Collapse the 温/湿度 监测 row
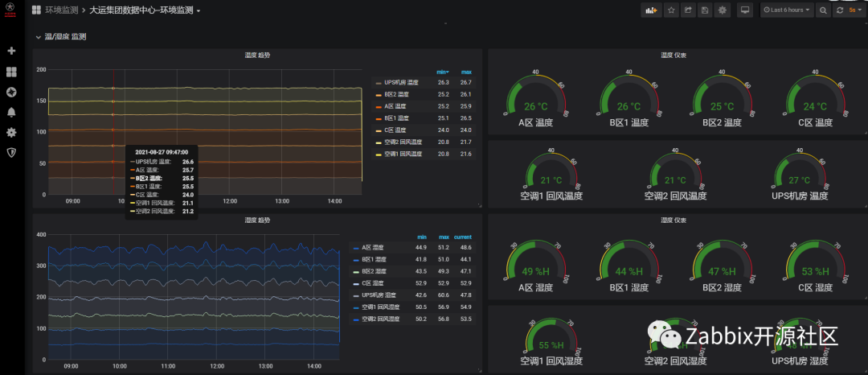This screenshot has height=375, width=868. (60, 36)
